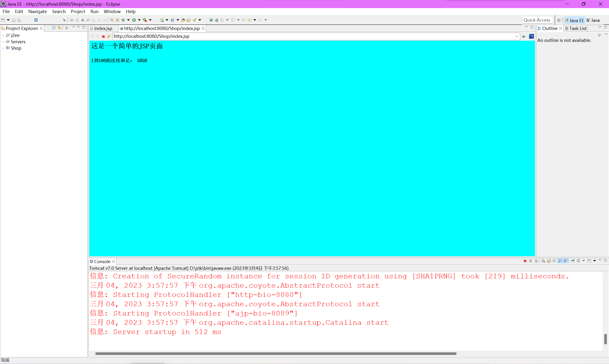The width and height of the screenshot is (609, 364).
Task: Click the Console horizontal scrollbar
Action: 276,354
